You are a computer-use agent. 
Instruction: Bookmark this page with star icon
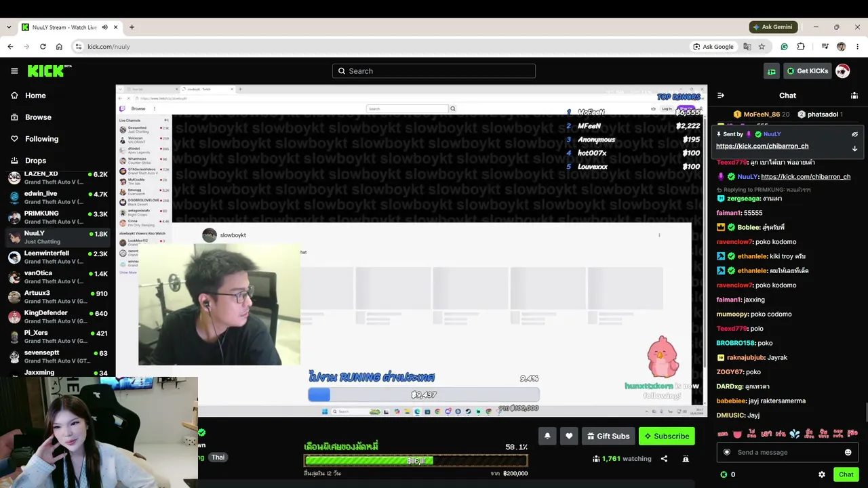[x=762, y=47]
